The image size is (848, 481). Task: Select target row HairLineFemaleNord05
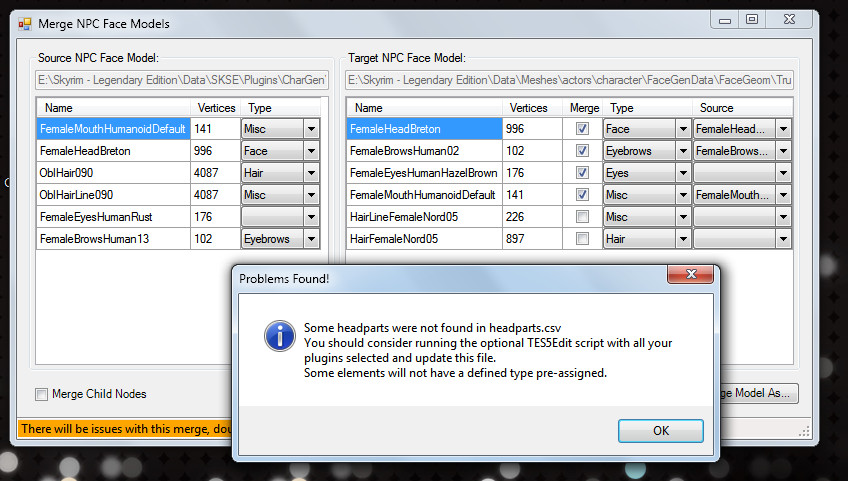(425, 216)
